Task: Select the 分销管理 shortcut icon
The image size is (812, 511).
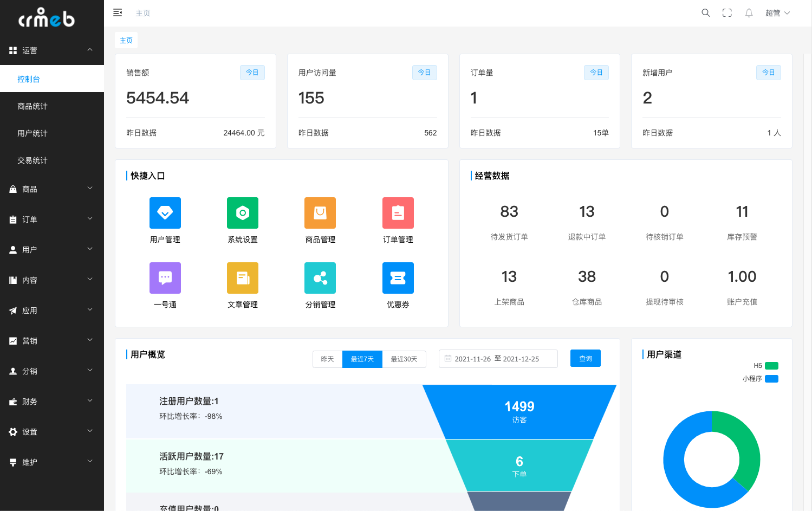Action: 320,278
